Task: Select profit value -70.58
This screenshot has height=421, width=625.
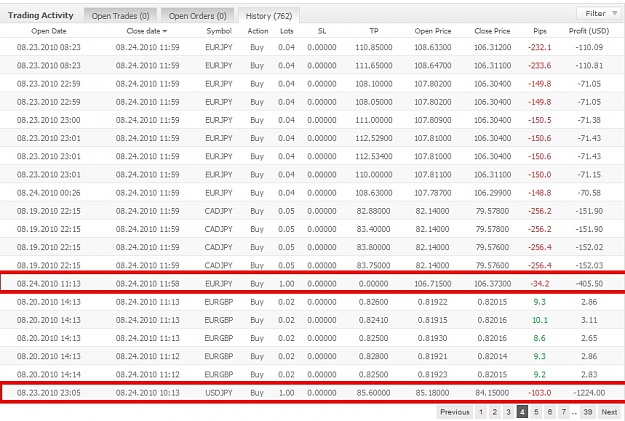Action: pyautogui.click(x=589, y=193)
